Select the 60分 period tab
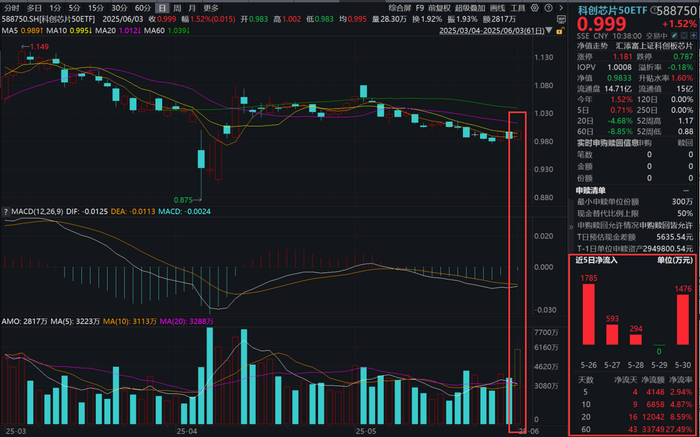The image size is (700, 437). tap(143, 8)
